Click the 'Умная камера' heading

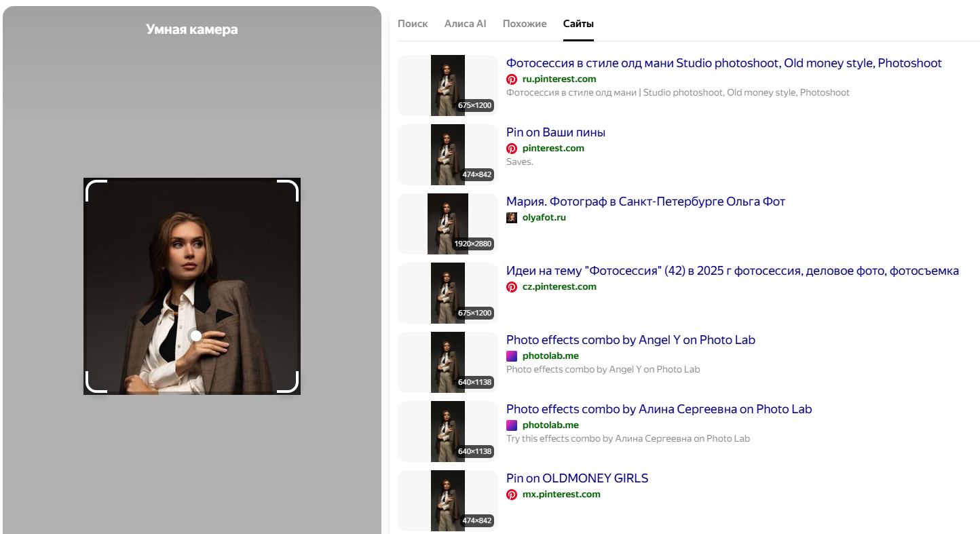pos(192,30)
